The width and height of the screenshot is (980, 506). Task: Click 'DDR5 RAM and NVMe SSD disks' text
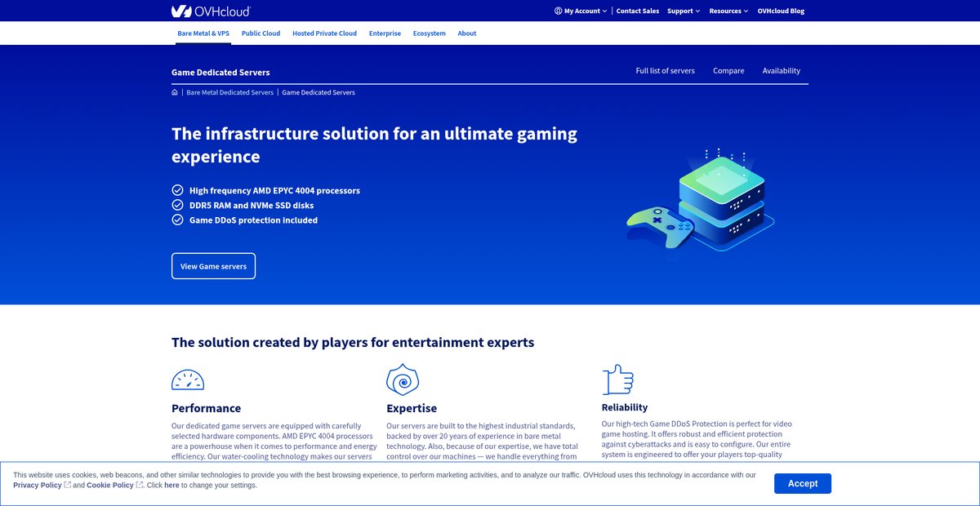(x=252, y=205)
